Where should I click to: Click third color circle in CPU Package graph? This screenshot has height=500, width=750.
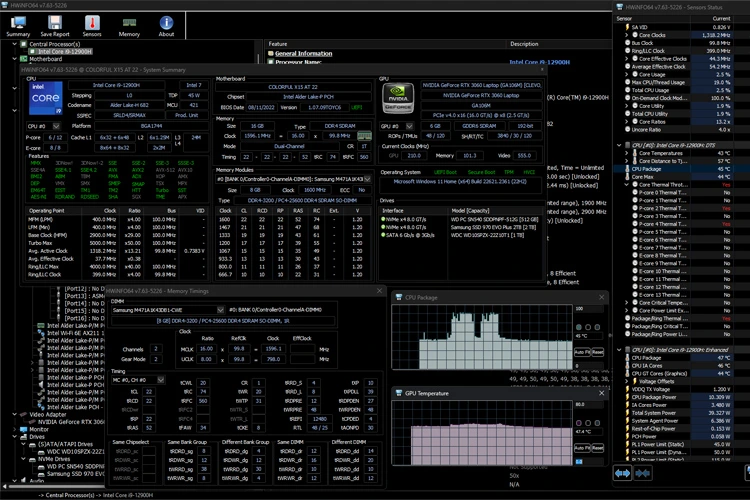point(597,327)
